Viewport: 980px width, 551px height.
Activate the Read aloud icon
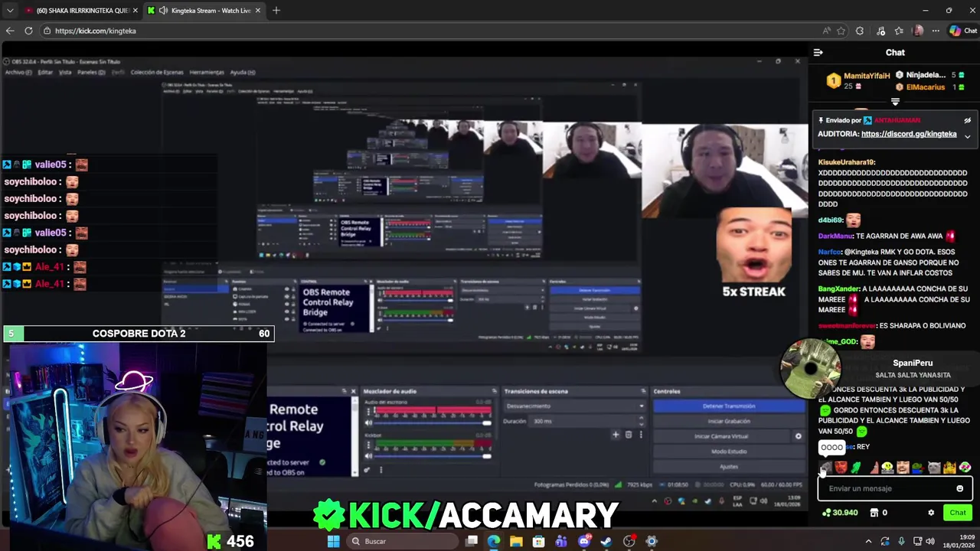coord(827,31)
